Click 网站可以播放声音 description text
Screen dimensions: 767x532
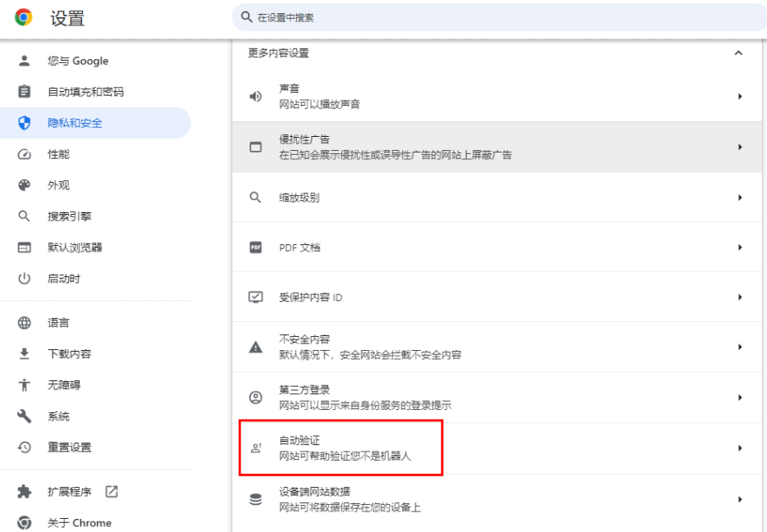[x=319, y=104]
